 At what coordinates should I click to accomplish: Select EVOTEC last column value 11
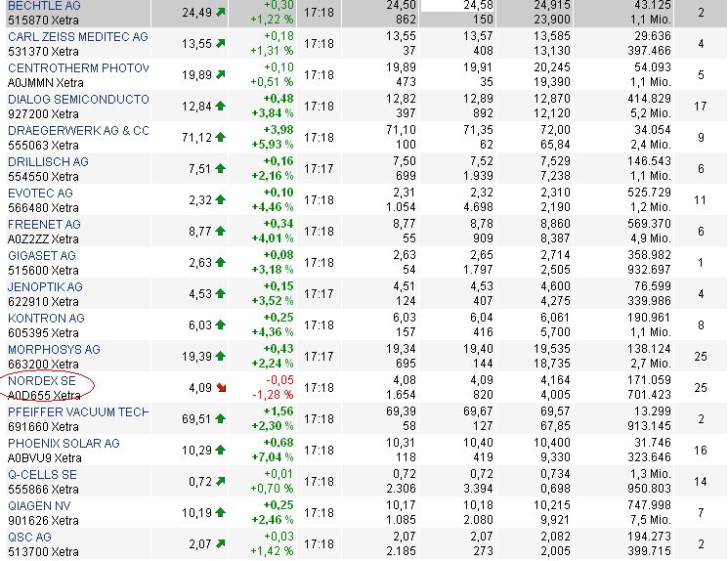pos(700,200)
